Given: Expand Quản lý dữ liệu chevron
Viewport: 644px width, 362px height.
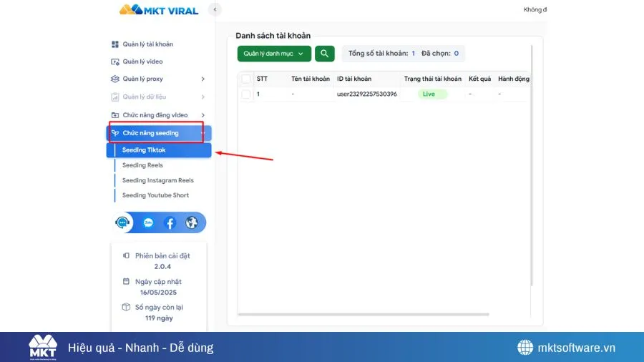Looking at the screenshot, I should pos(203,97).
